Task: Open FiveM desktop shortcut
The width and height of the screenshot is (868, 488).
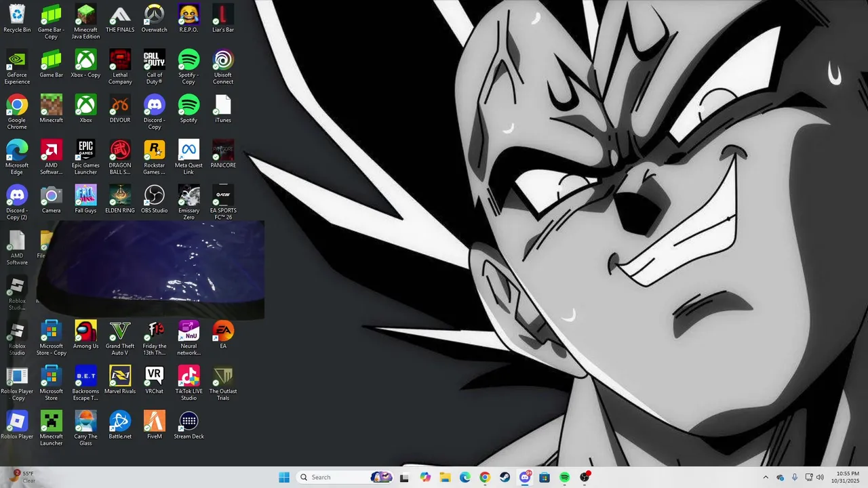Action: (x=155, y=426)
